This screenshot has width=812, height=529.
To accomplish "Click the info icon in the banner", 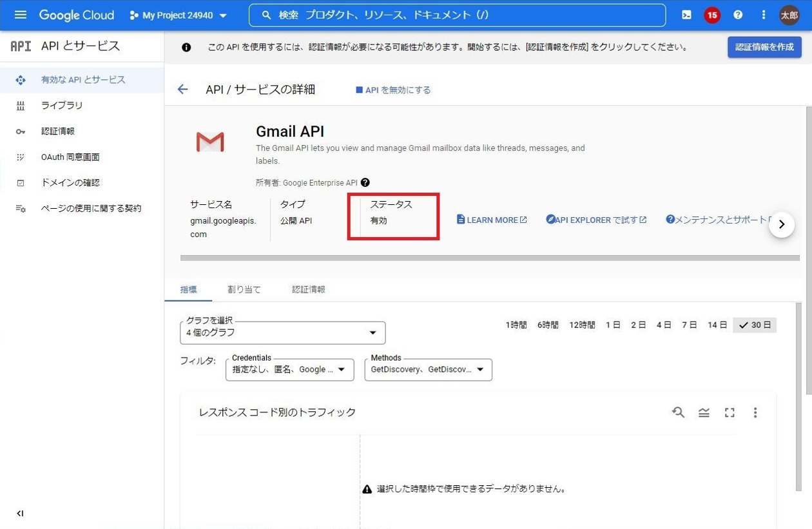I will click(x=186, y=47).
